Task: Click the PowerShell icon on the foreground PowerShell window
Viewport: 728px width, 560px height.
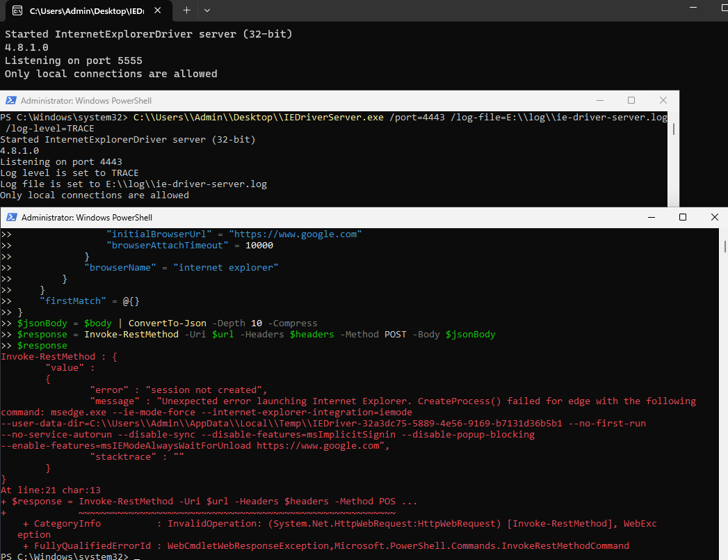Action: coord(10,217)
